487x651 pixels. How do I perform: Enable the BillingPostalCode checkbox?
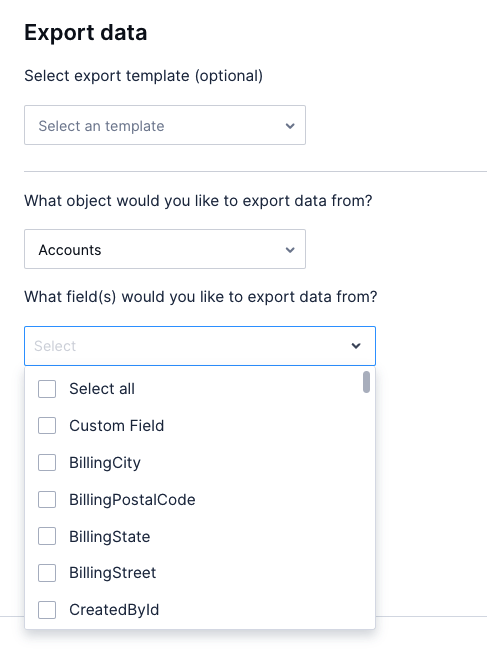pyautogui.click(x=47, y=499)
